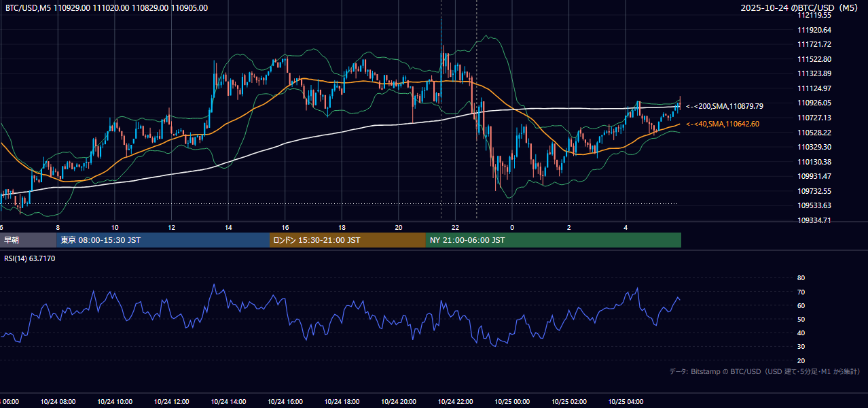Screen dimensions: 868x408
Task: Click price axis value 111721.72
Action: tap(814, 44)
